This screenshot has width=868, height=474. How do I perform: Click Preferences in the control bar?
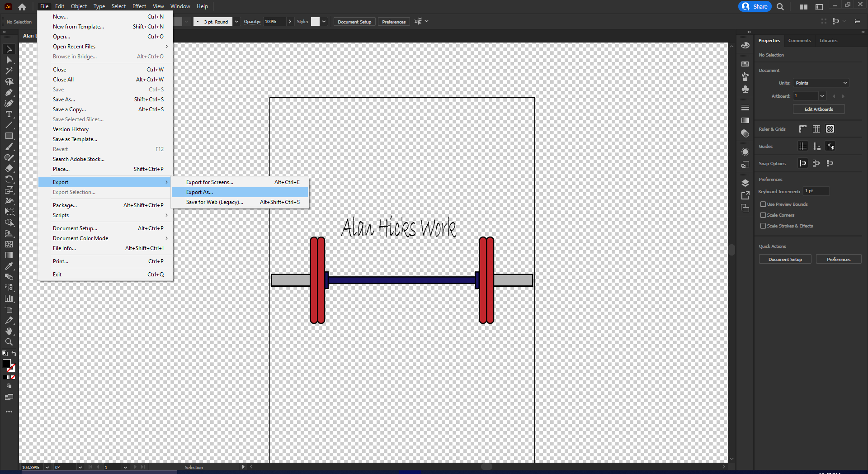(394, 22)
